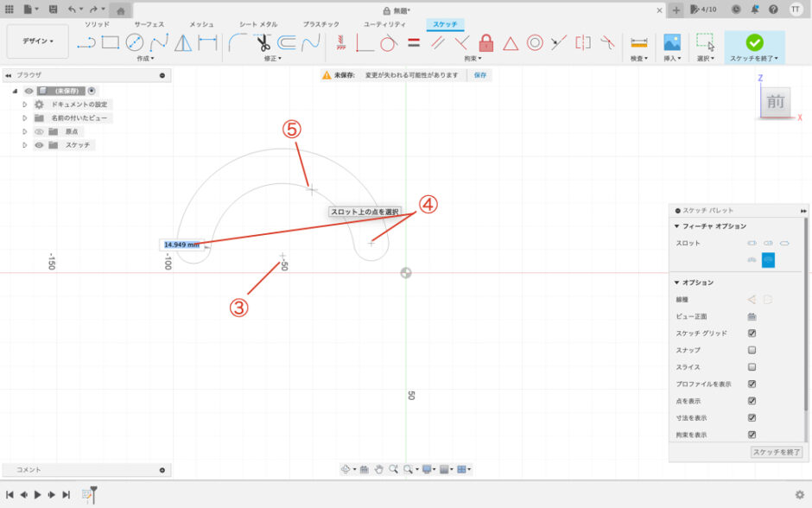Select the Line sketch tool
The image size is (812, 508).
(x=86, y=42)
